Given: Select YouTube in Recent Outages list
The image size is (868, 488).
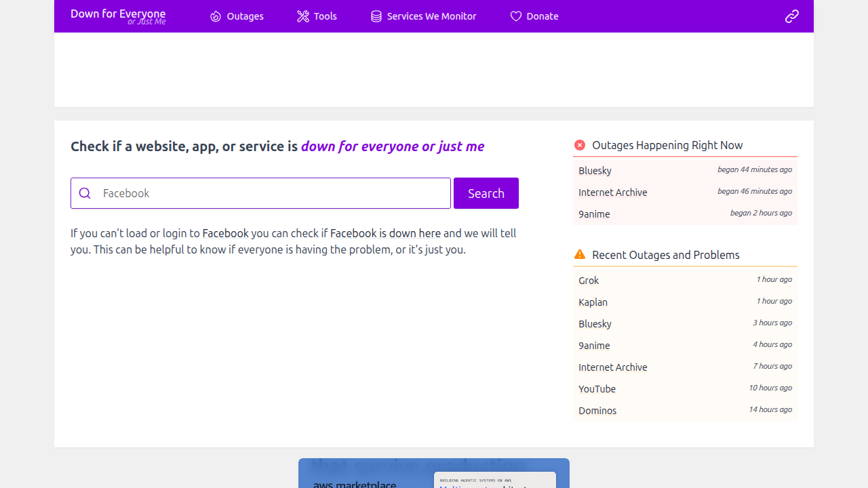Looking at the screenshot, I should tap(597, 388).
